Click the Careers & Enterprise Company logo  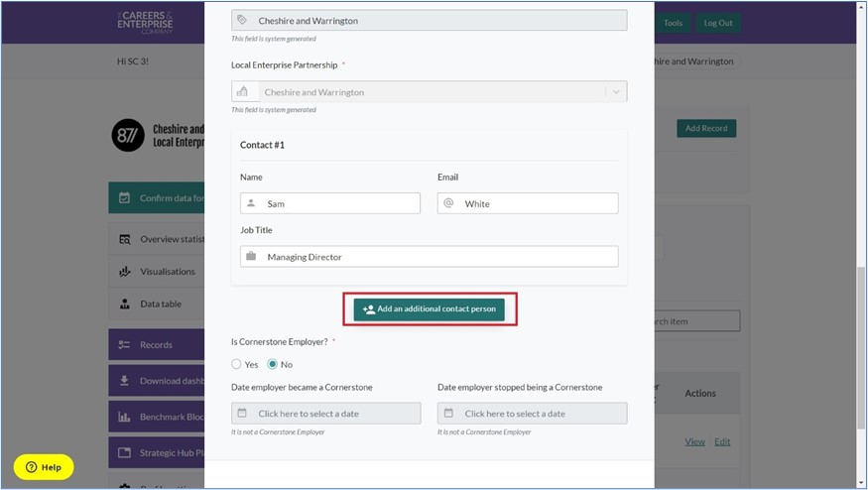tap(145, 23)
